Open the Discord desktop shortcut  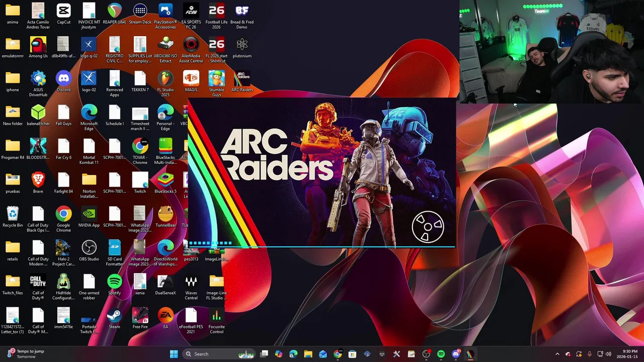tap(63, 81)
